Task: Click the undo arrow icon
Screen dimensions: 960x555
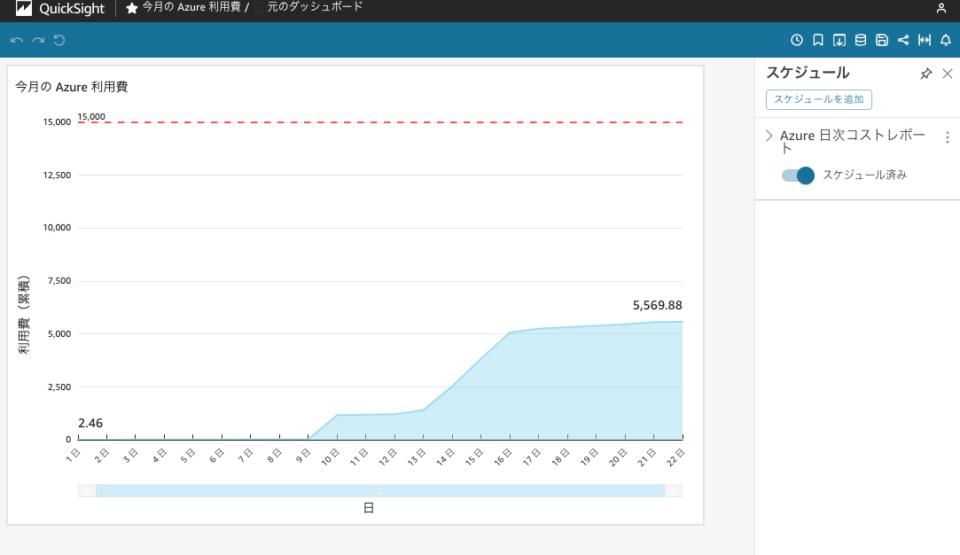Action: [16, 40]
